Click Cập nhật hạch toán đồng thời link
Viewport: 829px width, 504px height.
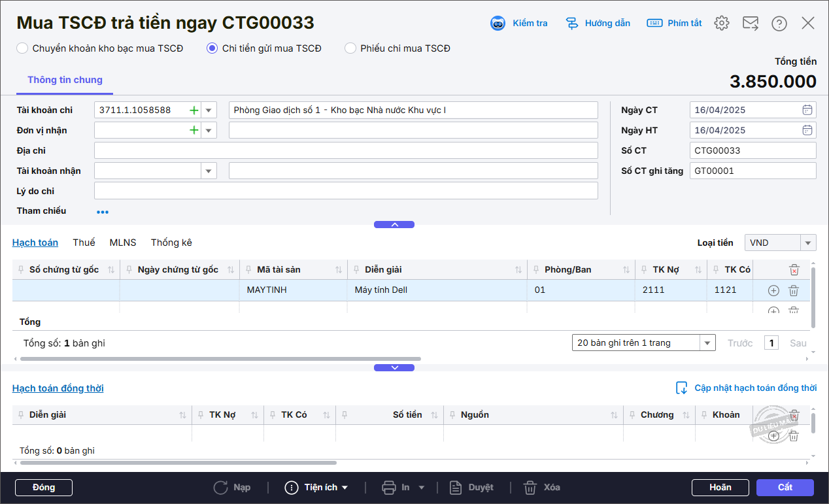tap(755, 388)
